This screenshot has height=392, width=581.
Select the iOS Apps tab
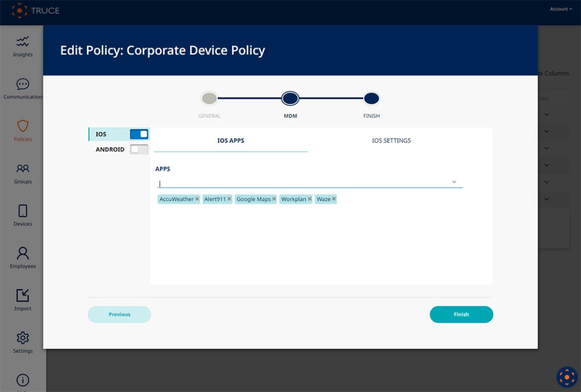coord(231,140)
